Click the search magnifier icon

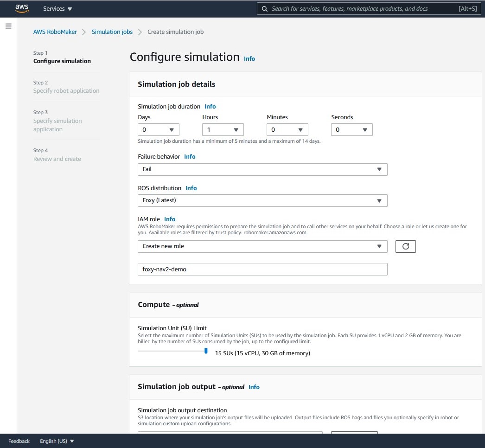264,9
